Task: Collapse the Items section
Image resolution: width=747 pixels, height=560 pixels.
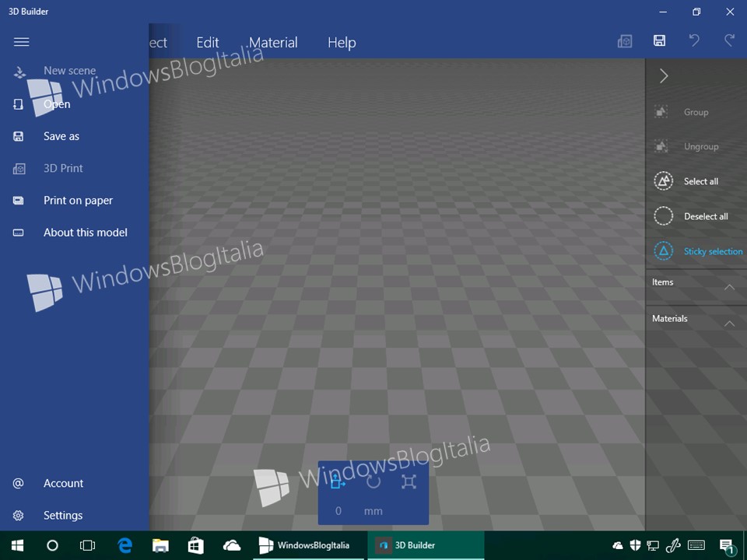Action: (729, 287)
